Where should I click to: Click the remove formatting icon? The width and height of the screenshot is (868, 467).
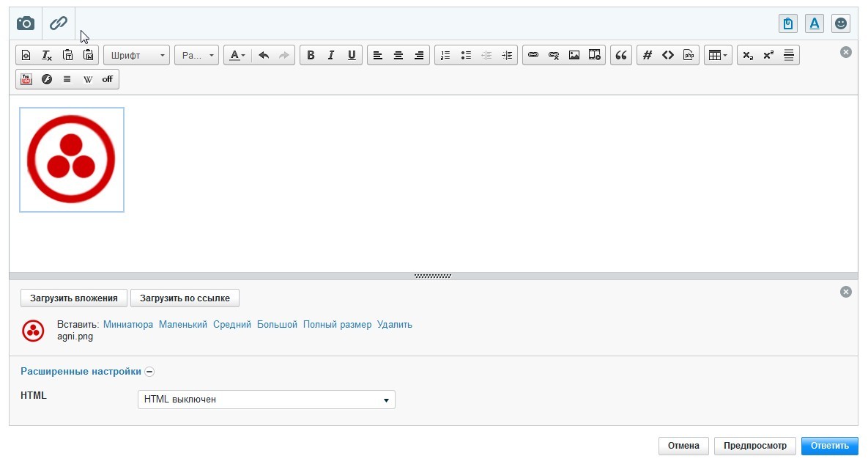pyautogui.click(x=47, y=55)
